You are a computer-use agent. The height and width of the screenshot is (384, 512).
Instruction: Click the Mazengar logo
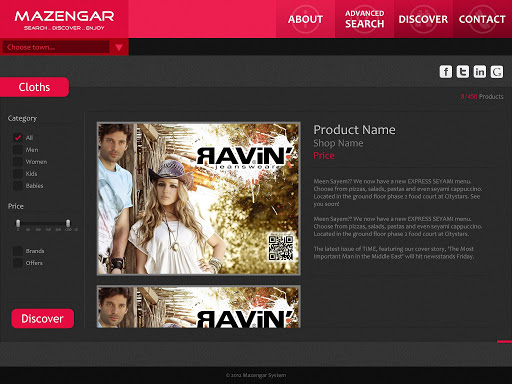tap(64, 20)
